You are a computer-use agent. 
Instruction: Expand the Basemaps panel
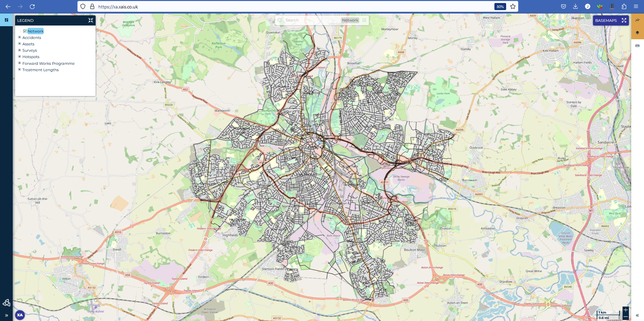tap(624, 20)
